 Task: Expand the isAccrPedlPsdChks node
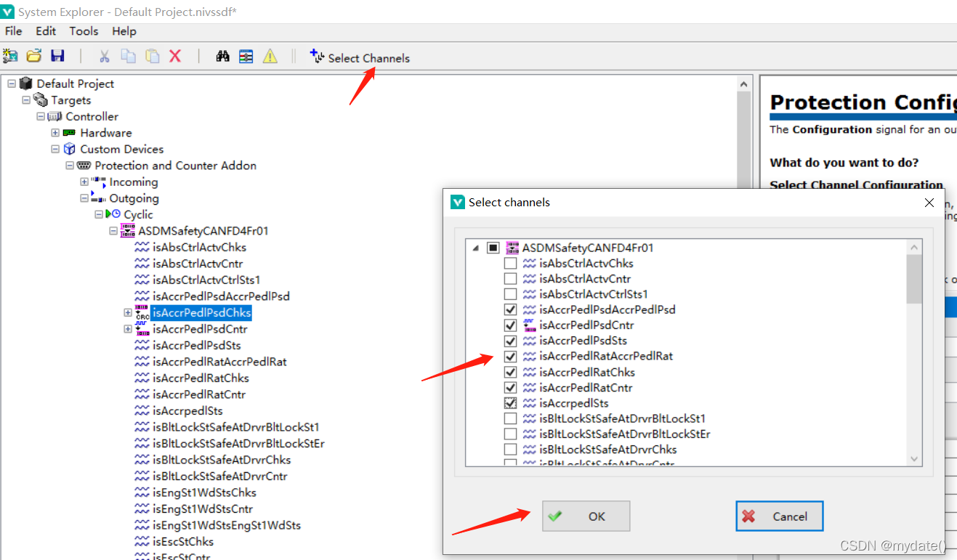pyautogui.click(x=128, y=313)
